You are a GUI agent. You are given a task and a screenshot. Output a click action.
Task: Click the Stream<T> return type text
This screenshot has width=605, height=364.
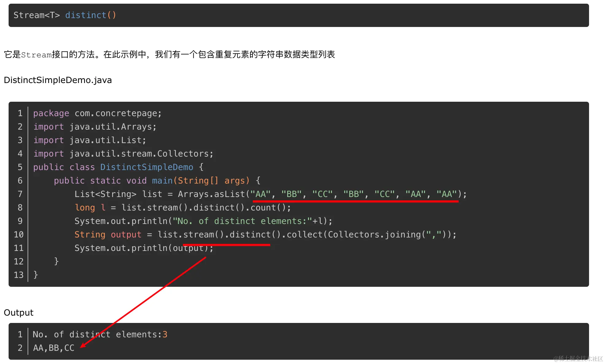[x=37, y=15]
